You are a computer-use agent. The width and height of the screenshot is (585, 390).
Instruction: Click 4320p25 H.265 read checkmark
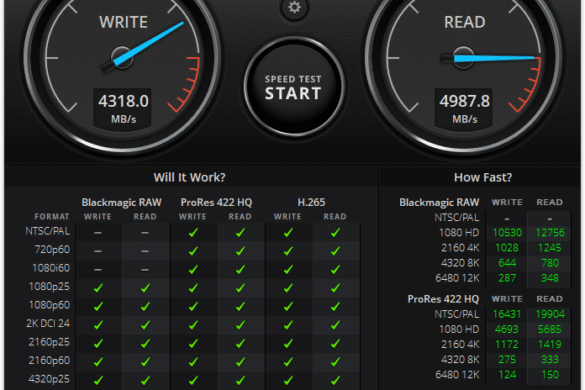point(335,380)
